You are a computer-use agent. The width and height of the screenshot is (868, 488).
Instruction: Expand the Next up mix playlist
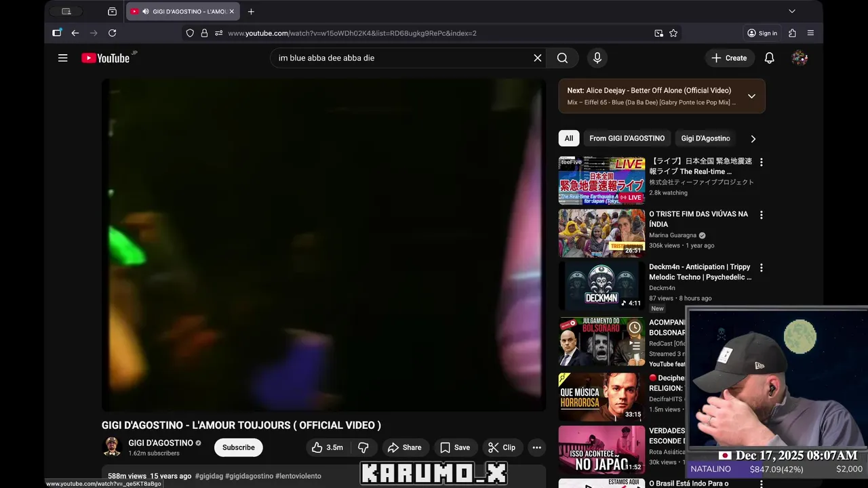(751, 96)
